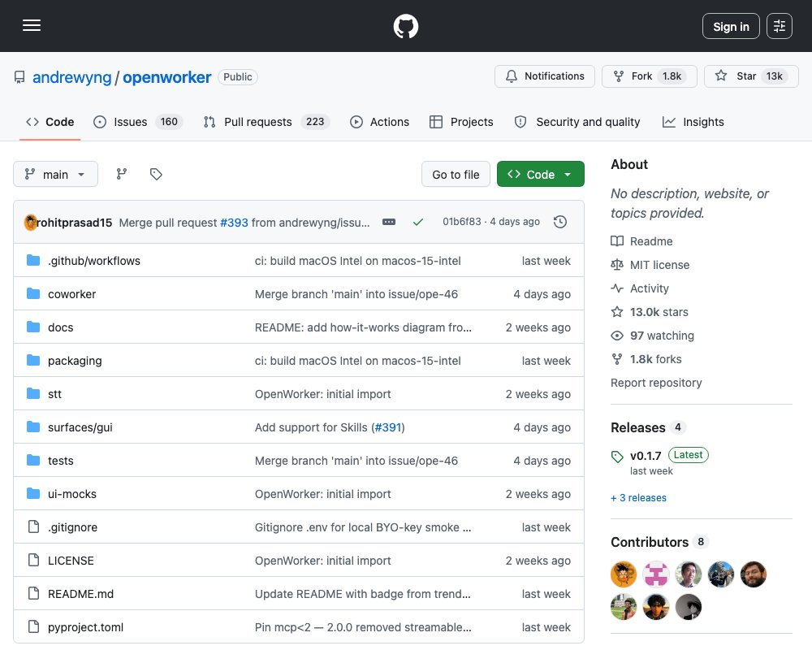Viewport: 812px width, 650px height.
Task: Open the packaging folder
Action: point(75,361)
